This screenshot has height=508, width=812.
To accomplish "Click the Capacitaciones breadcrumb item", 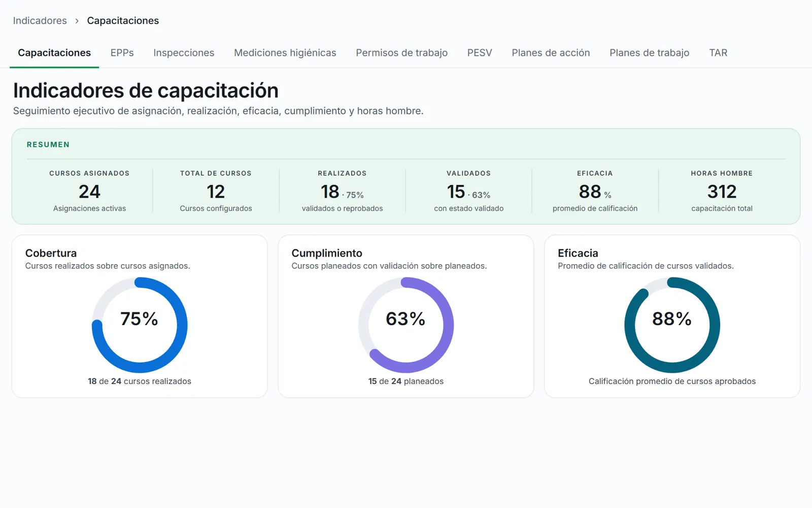I will pos(123,21).
